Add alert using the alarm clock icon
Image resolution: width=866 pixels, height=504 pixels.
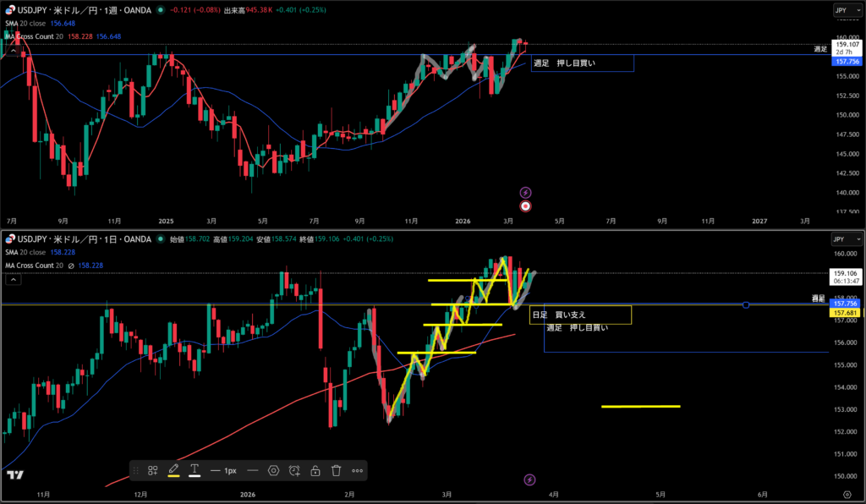pos(294,470)
